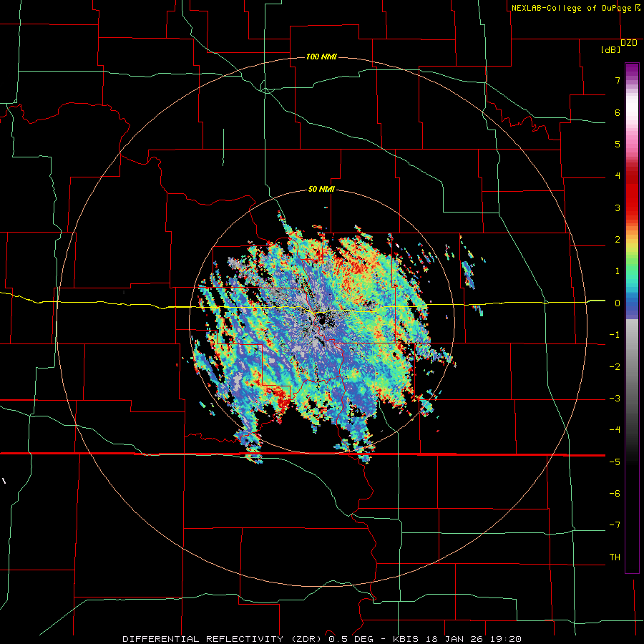Image resolution: width=644 pixels, height=644 pixels.
Task: Click the 1 dB tick label
Action: pyautogui.click(x=618, y=271)
